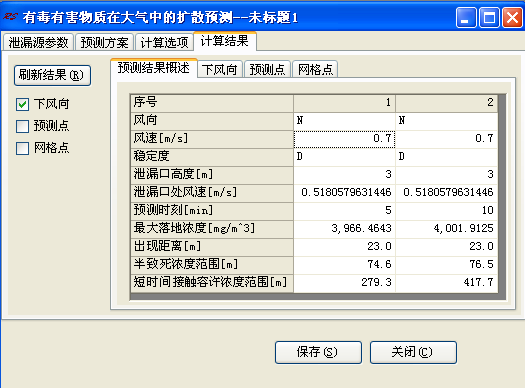Image resolution: width=525 pixels, height=388 pixels.
Task: Open the 预测点 results sub-tab
Action: pos(267,69)
